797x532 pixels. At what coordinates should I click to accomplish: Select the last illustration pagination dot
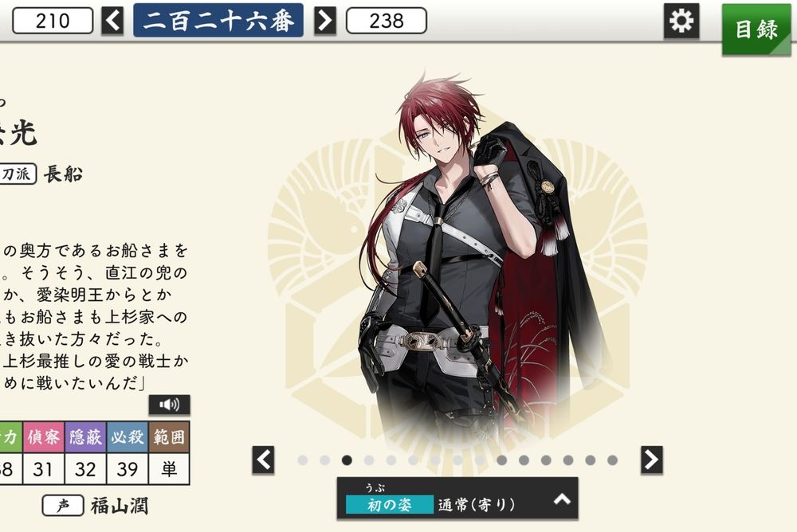(x=612, y=460)
